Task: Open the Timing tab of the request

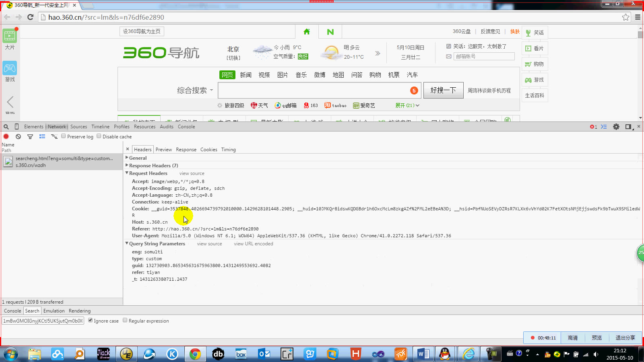Action: (x=228, y=150)
